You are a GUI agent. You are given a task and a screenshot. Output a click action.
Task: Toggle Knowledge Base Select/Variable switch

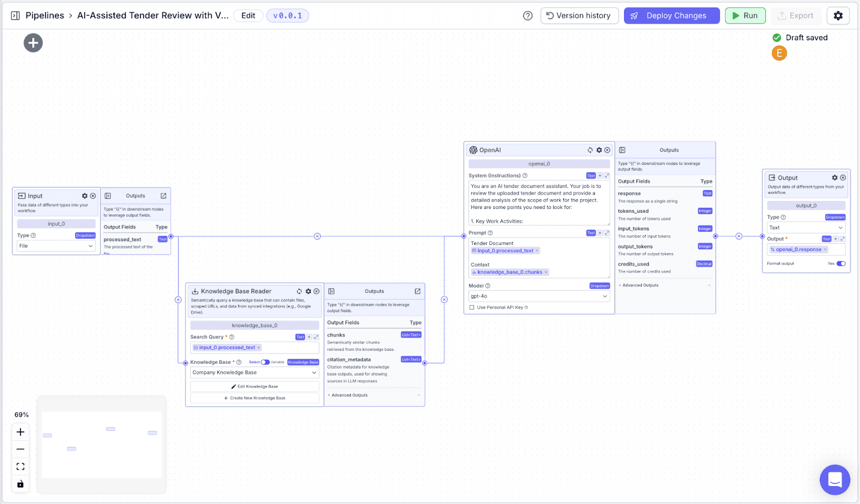pyautogui.click(x=265, y=362)
